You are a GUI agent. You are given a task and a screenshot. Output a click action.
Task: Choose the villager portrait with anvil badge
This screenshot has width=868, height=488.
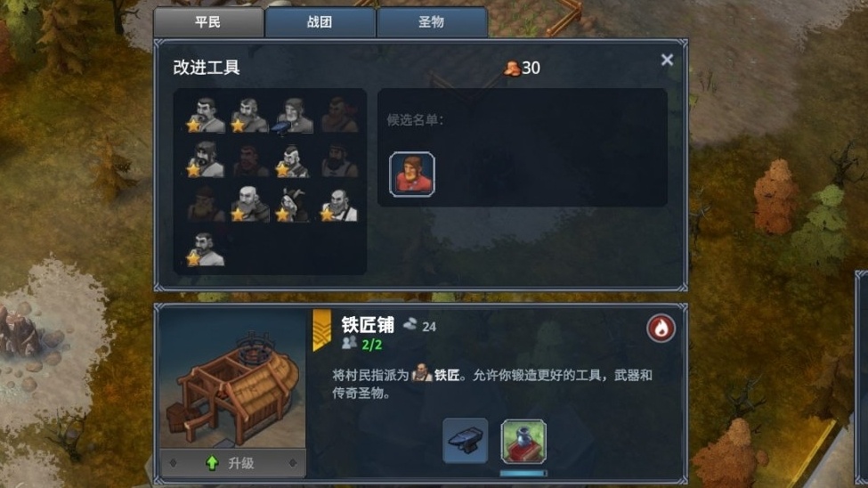tap(292, 115)
